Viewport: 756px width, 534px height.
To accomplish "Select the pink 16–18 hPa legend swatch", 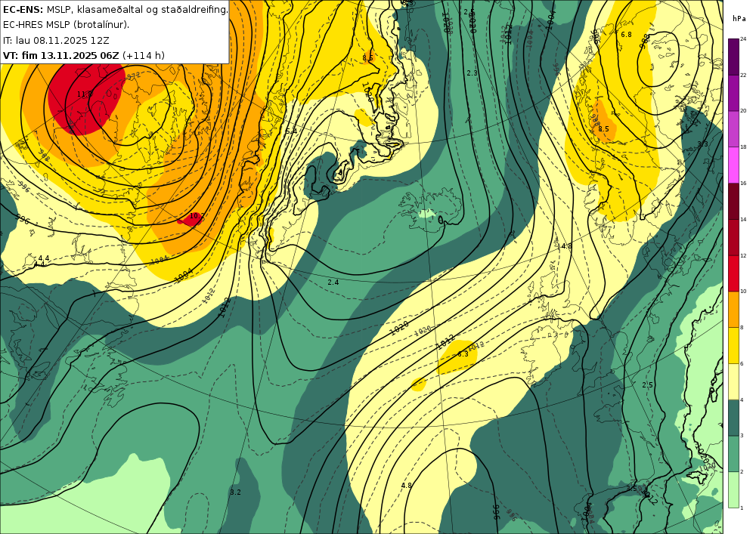I will 733,165.
